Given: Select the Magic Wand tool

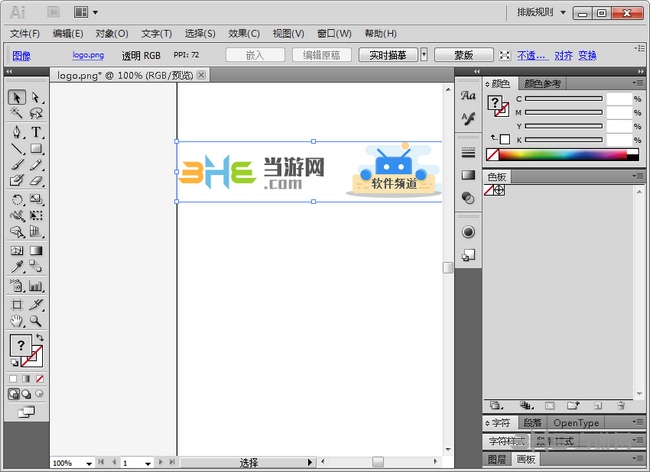Looking at the screenshot, I should [17, 113].
